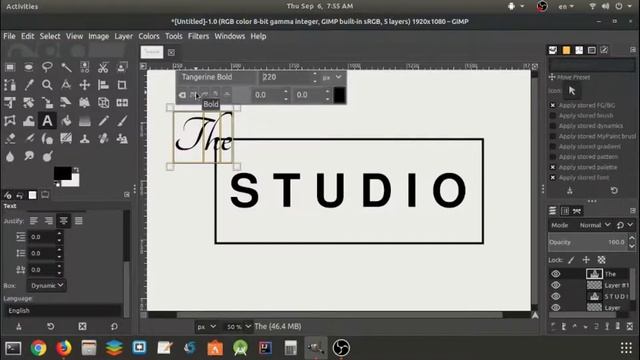Select the Alignment tool
This screenshot has width=640, height=360.
click(x=103, y=85)
